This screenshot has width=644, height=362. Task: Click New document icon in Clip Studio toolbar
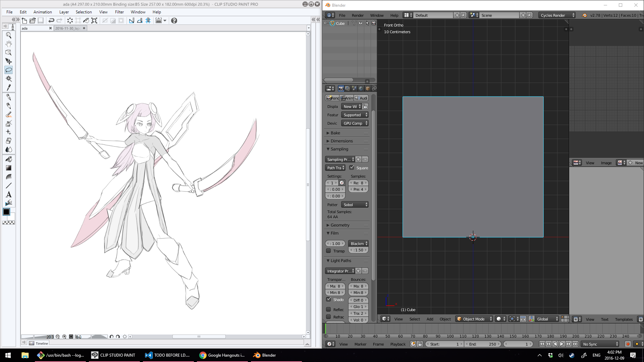[24, 20]
